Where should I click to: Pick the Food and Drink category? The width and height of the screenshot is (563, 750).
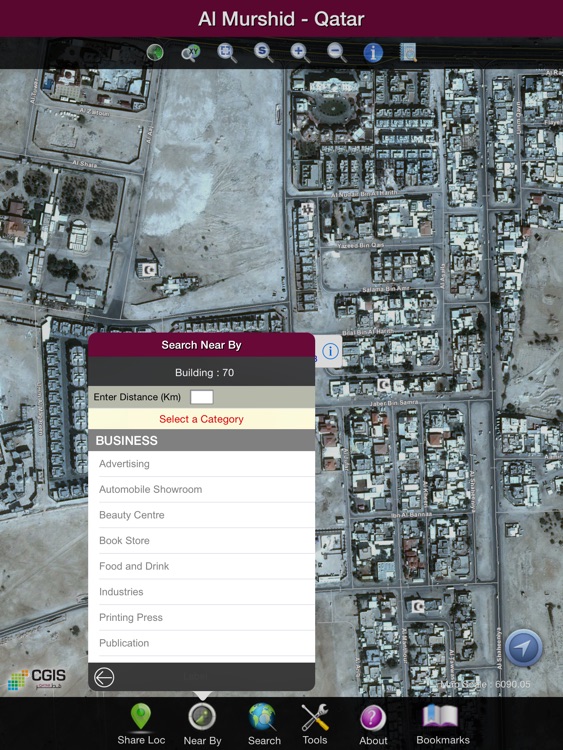tap(201, 566)
